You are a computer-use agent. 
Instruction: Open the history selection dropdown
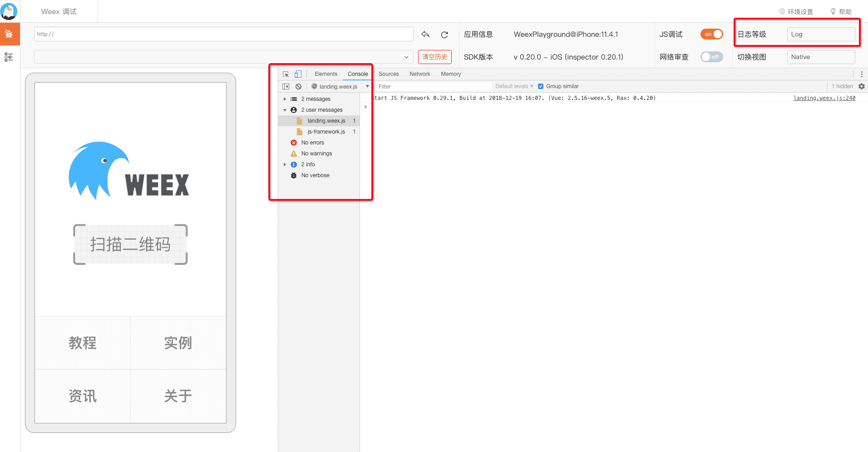point(224,57)
